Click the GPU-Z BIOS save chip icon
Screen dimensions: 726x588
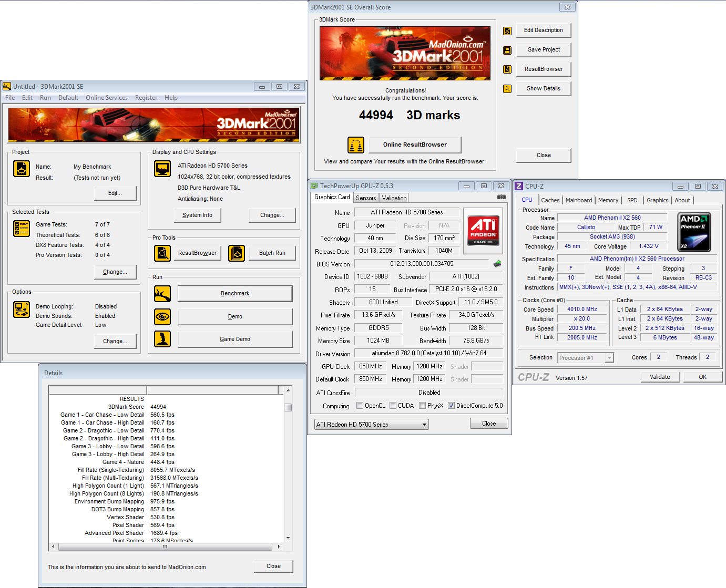point(497,264)
